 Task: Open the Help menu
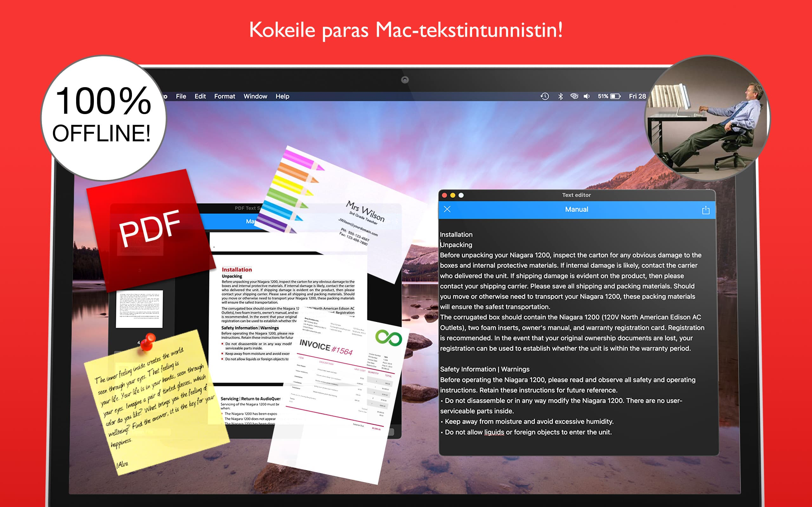pyautogui.click(x=282, y=96)
